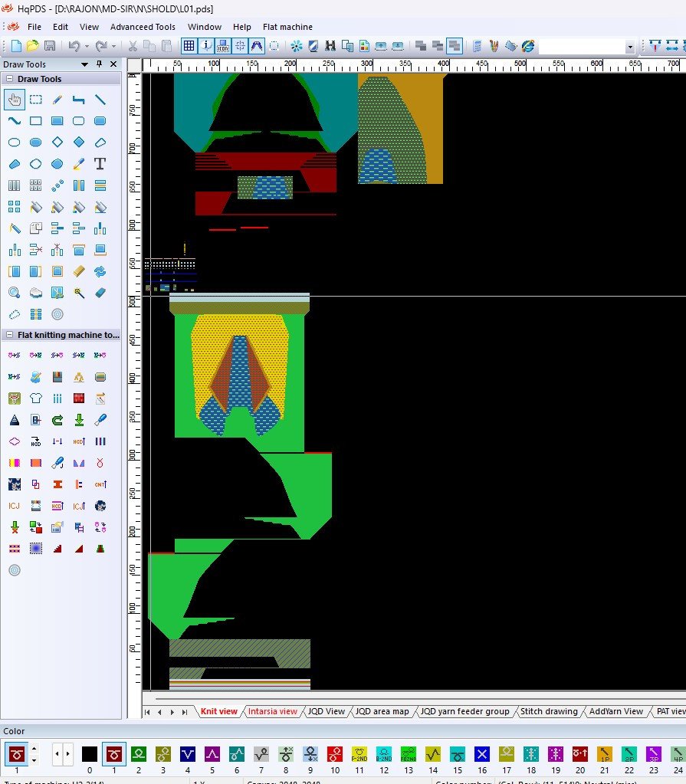The image size is (686, 784).
Task: Pick the rectangular marquee selection tool
Action: [x=35, y=100]
